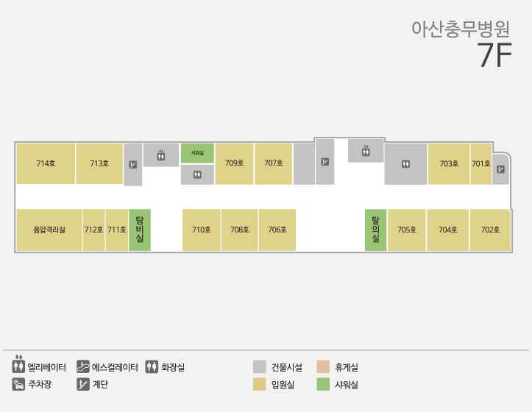
Task: Select the green 탈의실 changing room
Action: pyautogui.click(x=375, y=230)
